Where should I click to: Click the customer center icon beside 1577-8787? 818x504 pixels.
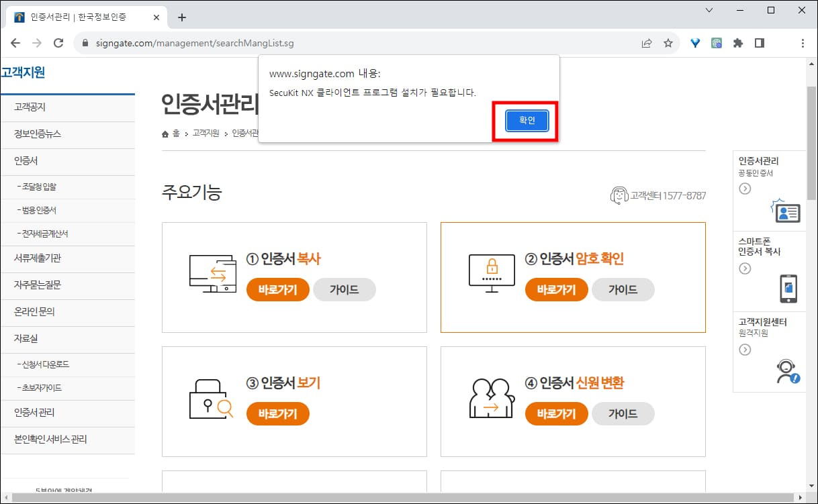click(619, 195)
